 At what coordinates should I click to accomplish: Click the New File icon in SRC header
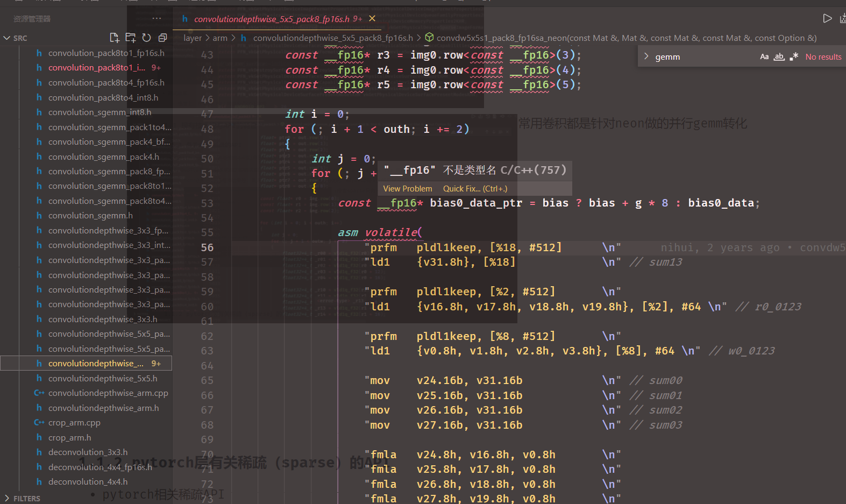(x=114, y=38)
